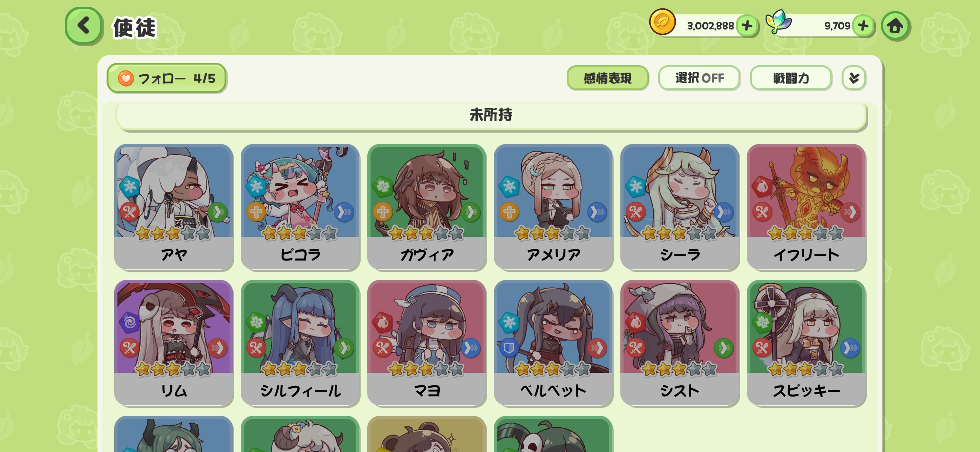Add crystals using the plus button

click(863, 26)
